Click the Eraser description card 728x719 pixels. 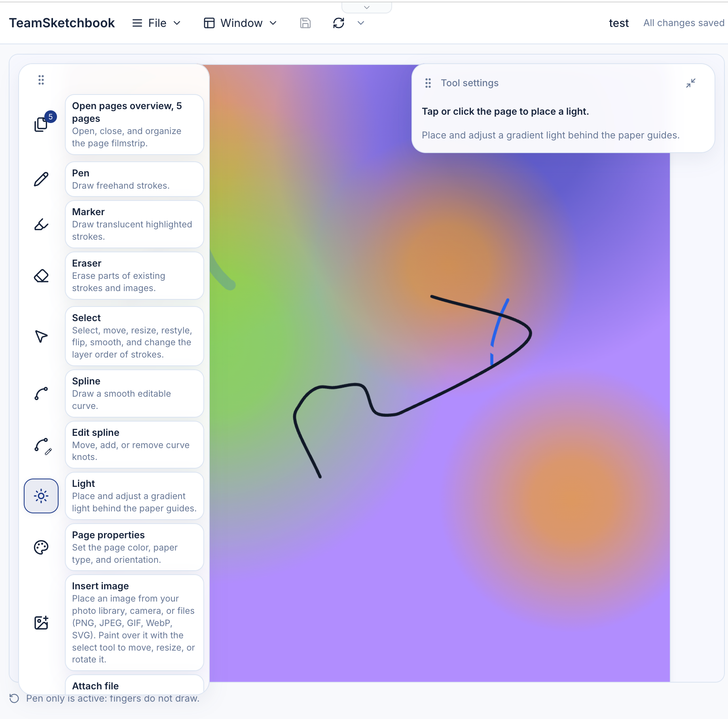click(x=135, y=276)
